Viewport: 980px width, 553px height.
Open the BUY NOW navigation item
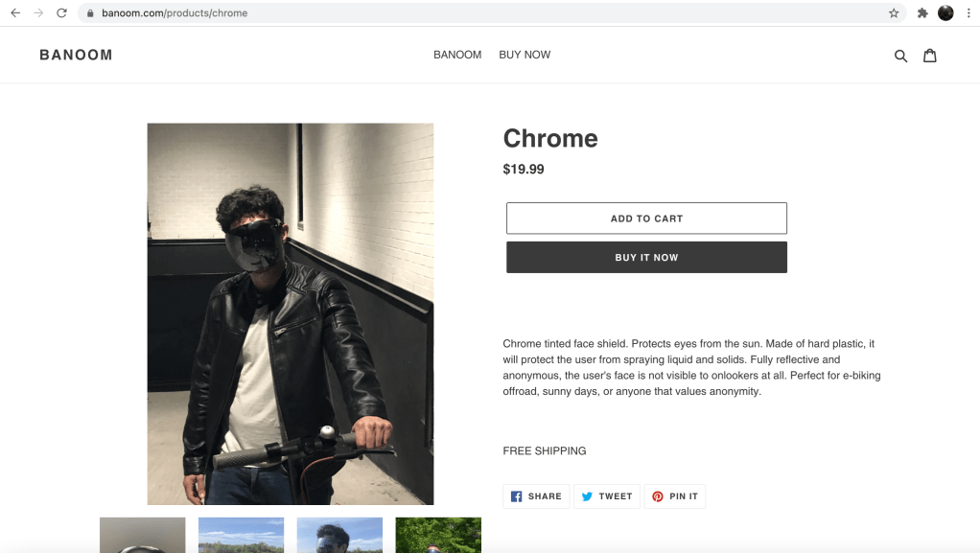[x=525, y=55]
